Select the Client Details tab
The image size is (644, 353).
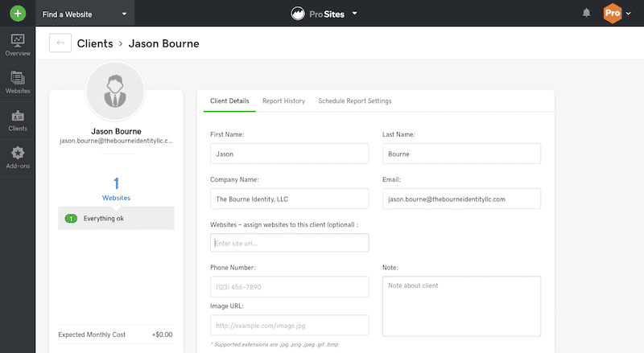point(229,101)
